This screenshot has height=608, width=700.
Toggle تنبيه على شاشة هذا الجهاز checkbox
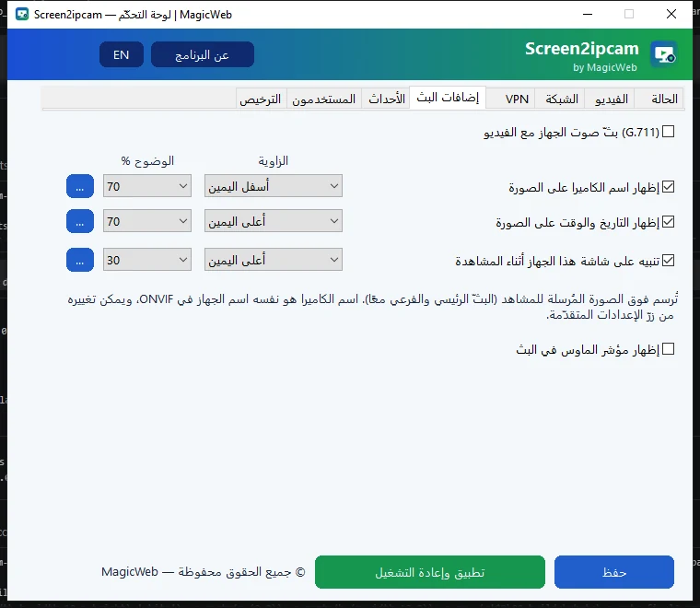(669, 261)
